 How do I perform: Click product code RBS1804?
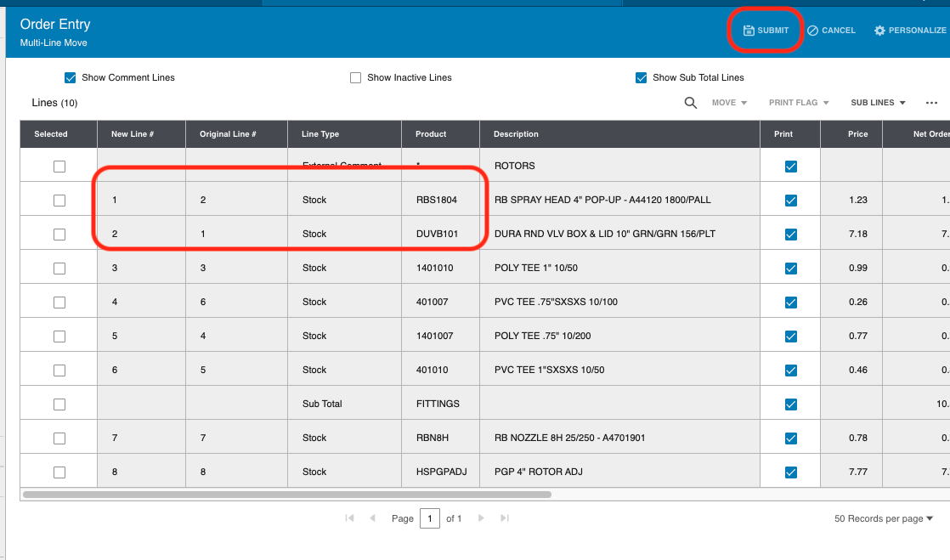tap(437, 200)
